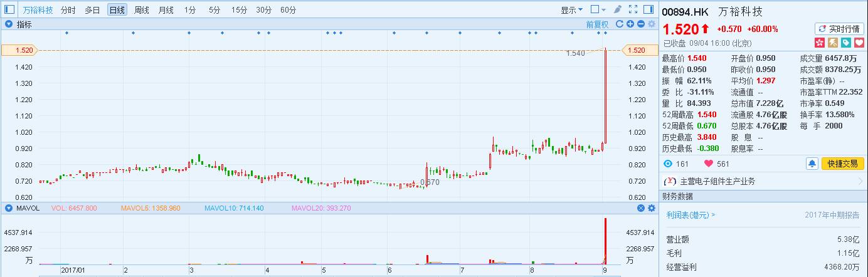Click the tall red volume bar at September
The image size is (868, 277).
[606, 241]
